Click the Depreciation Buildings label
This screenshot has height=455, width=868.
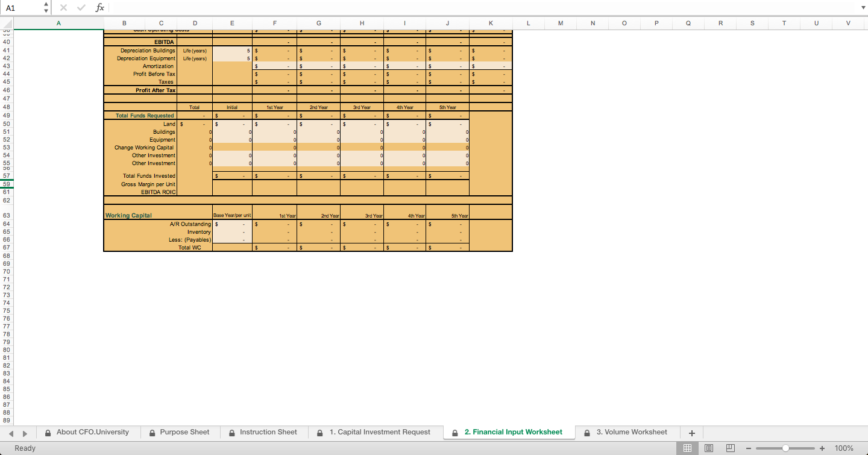(x=148, y=51)
